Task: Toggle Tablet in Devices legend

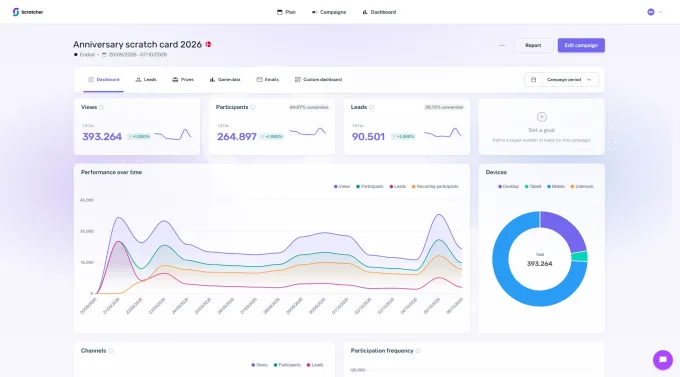Action: pos(533,187)
